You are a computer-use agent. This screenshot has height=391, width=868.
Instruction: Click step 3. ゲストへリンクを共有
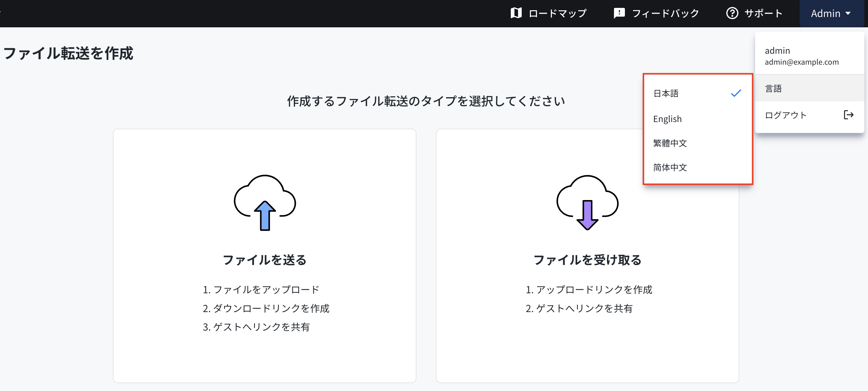coord(256,327)
